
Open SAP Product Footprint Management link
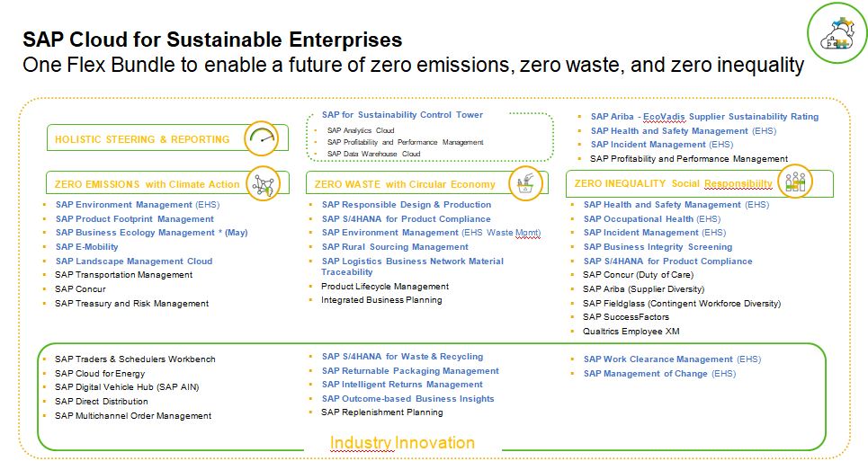[134, 218]
